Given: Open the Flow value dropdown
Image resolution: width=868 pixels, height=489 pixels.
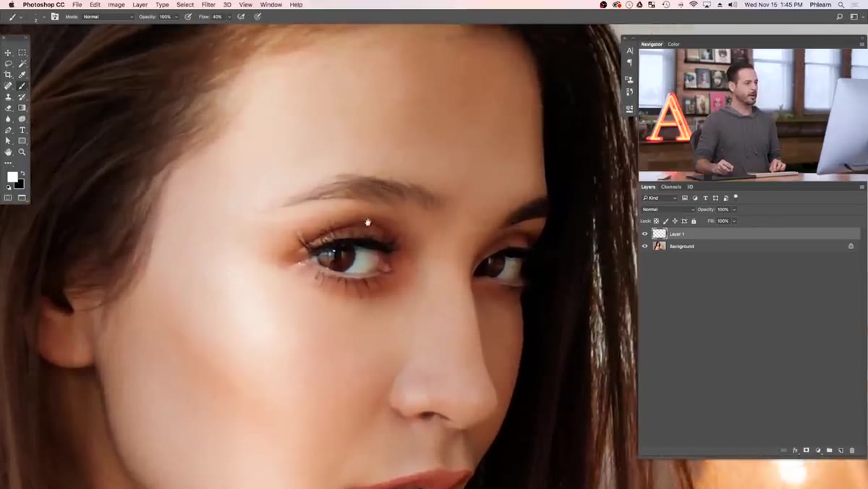Looking at the screenshot, I should pyautogui.click(x=229, y=17).
